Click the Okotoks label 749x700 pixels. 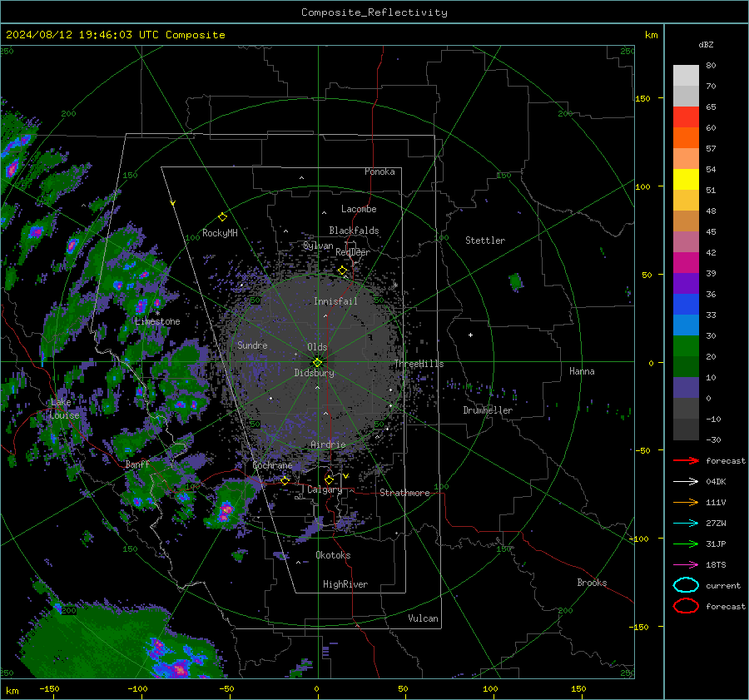coord(333,555)
